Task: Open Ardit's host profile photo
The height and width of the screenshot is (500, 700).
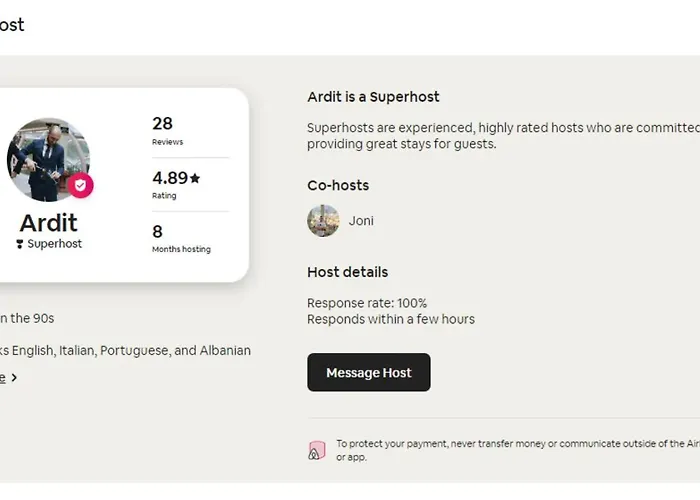Action: pyautogui.click(x=46, y=159)
